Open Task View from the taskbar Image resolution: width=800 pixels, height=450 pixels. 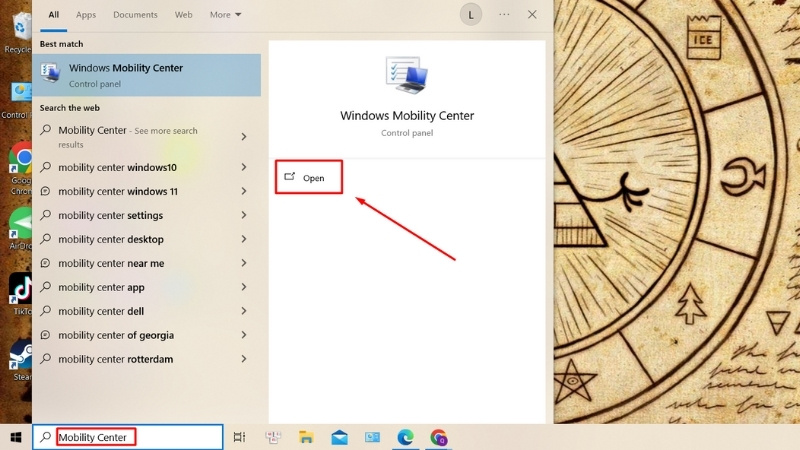pos(239,437)
